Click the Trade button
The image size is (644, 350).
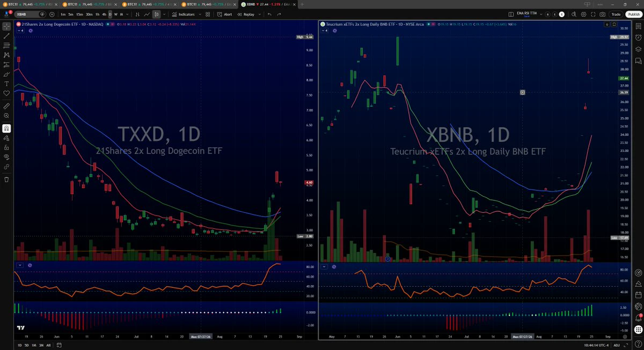coord(616,14)
